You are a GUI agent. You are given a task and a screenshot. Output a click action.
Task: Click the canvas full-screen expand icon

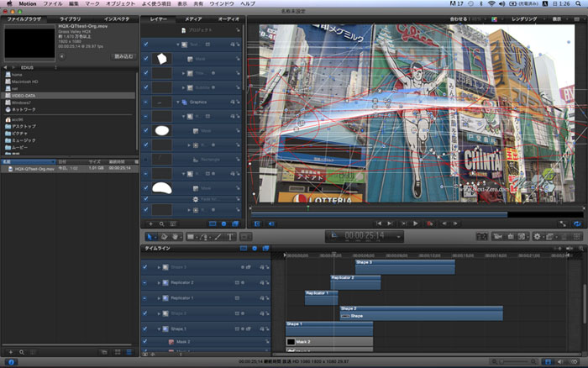click(x=563, y=223)
